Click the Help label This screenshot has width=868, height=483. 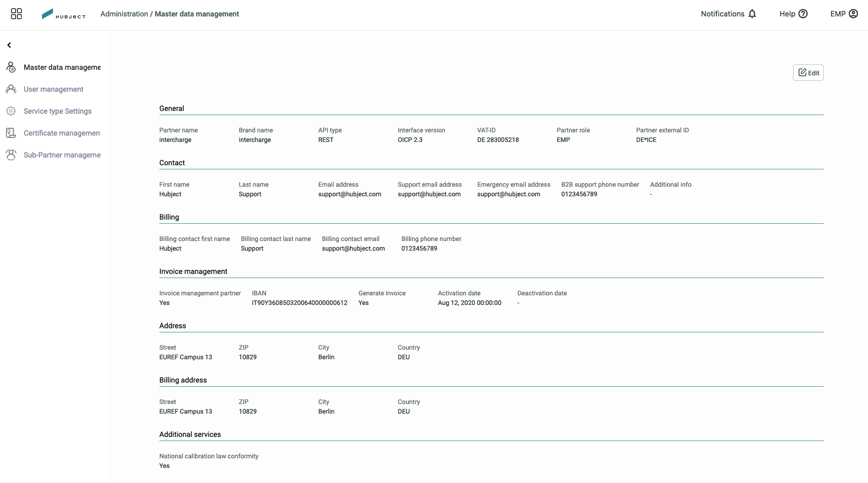(787, 14)
